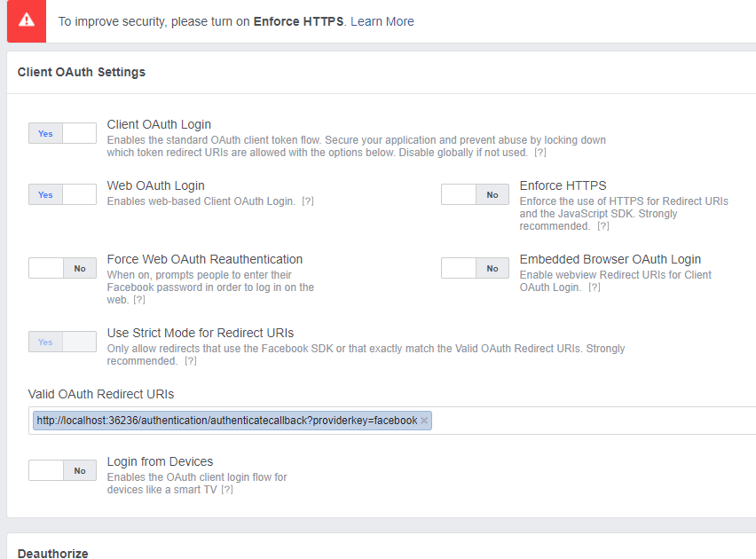Click the Enforce HTTPS help icon
The image size is (756, 559).
pyautogui.click(x=603, y=225)
